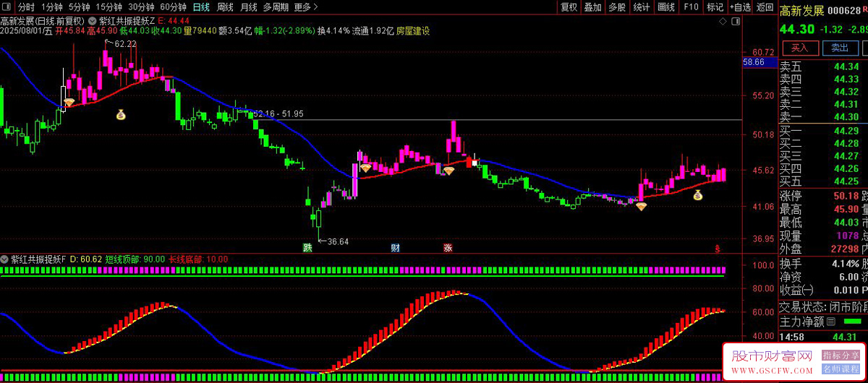Click the 外盘 27298 value
Image resolution: width=868 pixels, height=383 pixels.
[845, 249]
